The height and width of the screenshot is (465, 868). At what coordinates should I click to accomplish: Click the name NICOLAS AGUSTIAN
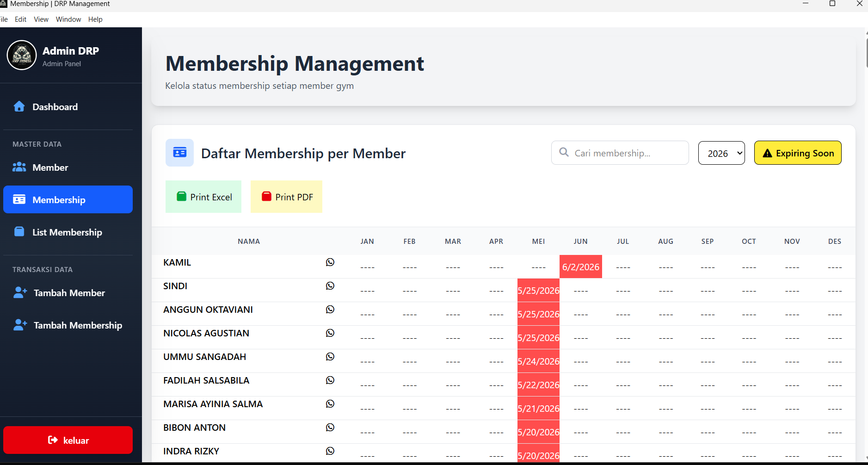(206, 333)
